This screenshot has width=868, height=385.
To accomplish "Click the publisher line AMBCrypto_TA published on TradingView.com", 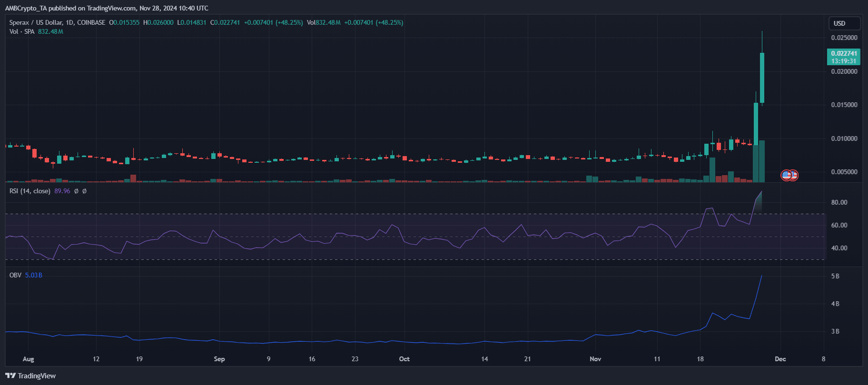I will (107, 8).
